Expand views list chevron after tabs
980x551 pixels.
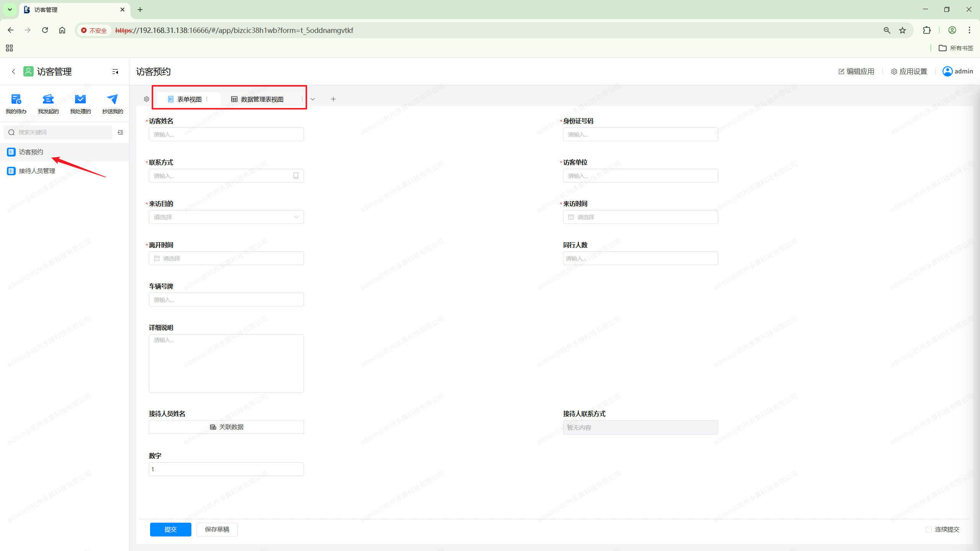313,99
